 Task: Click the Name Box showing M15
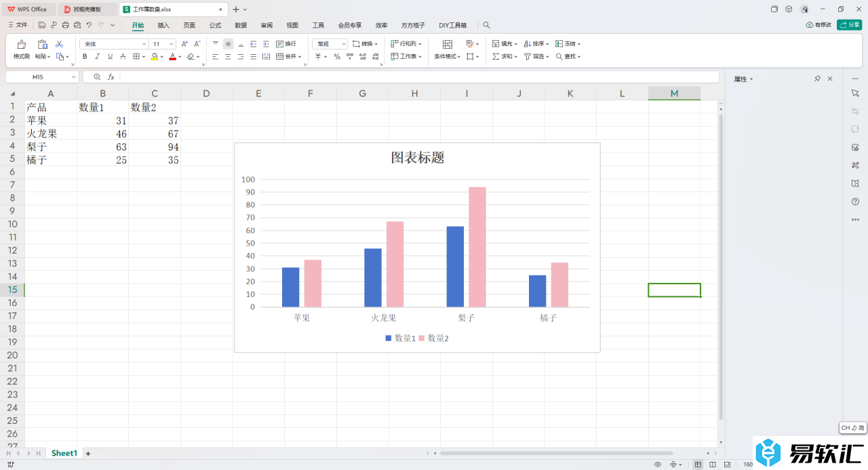(42, 77)
